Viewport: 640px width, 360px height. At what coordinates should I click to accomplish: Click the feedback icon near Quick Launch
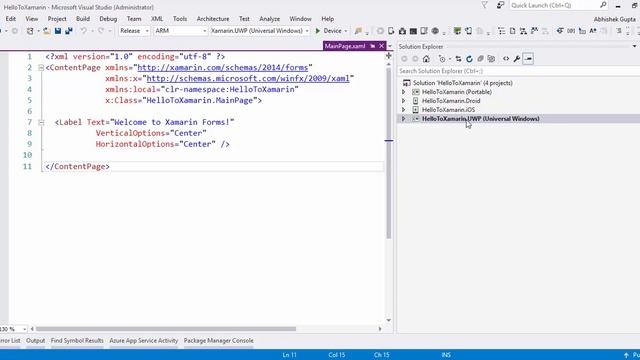click(500, 5)
